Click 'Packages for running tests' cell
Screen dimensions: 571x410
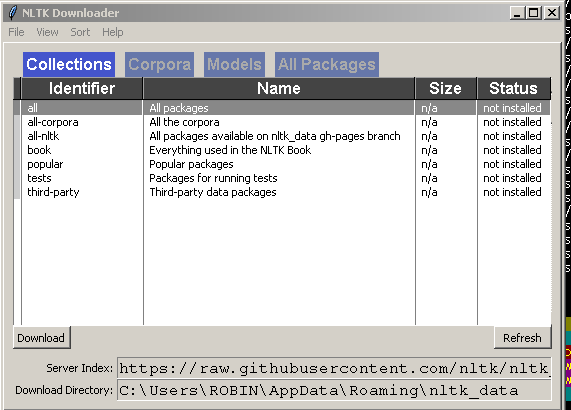coord(213,178)
